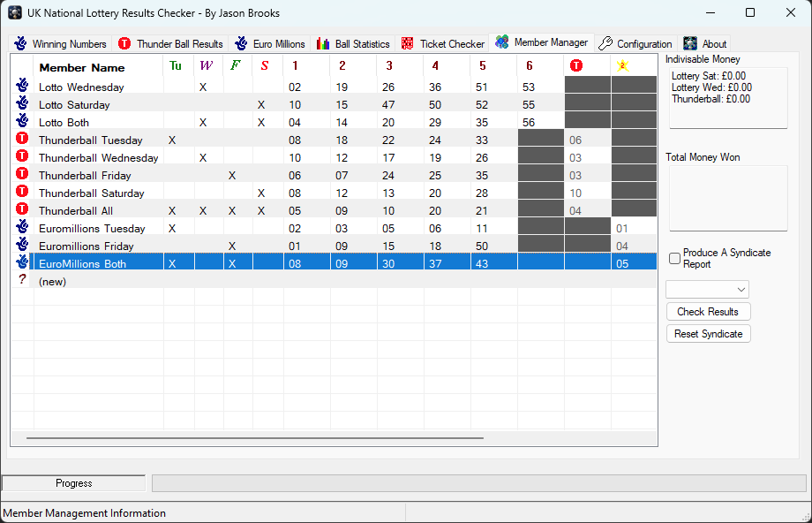
Task: Open the Ball Statistics tab
Action: [x=353, y=44]
